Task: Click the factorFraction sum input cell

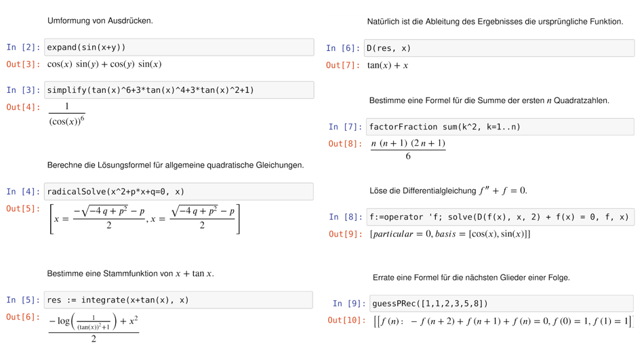Action: pyautogui.click(x=500, y=127)
